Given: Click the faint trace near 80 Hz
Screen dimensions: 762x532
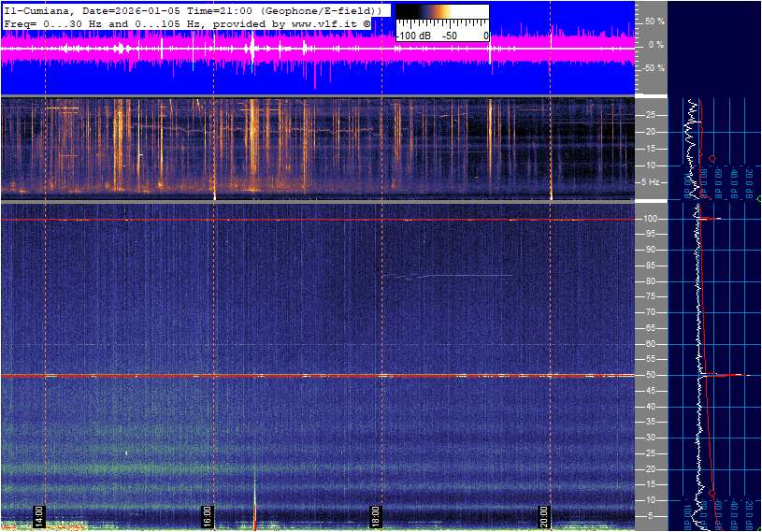Looking at the screenshot, I should tap(449, 276).
